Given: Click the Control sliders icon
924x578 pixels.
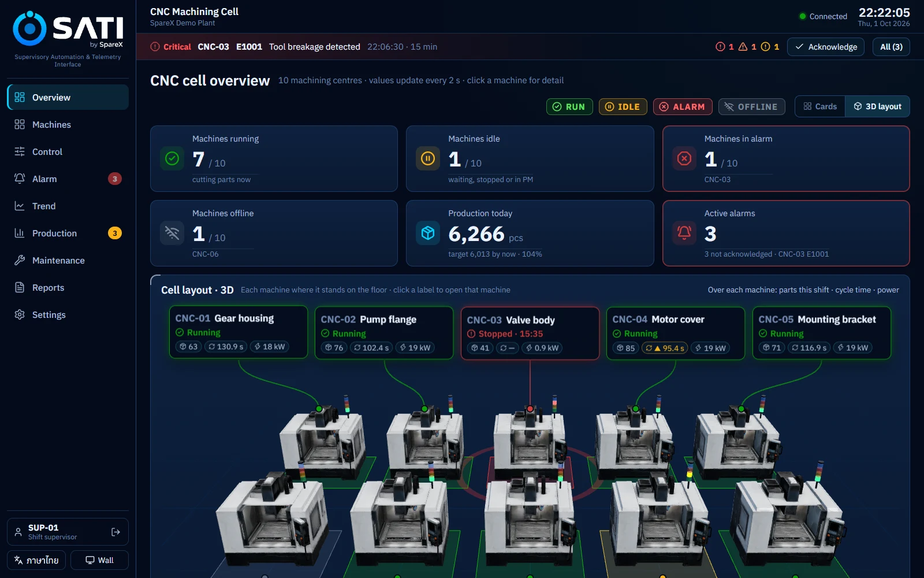Looking at the screenshot, I should (x=20, y=151).
